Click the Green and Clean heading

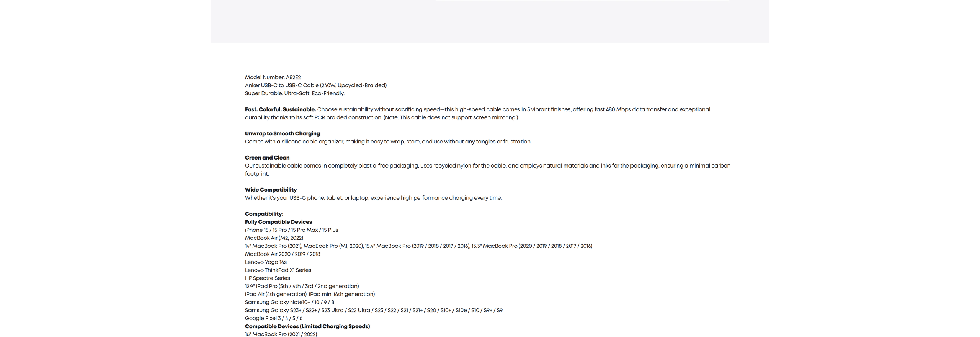tap(267, 158)
